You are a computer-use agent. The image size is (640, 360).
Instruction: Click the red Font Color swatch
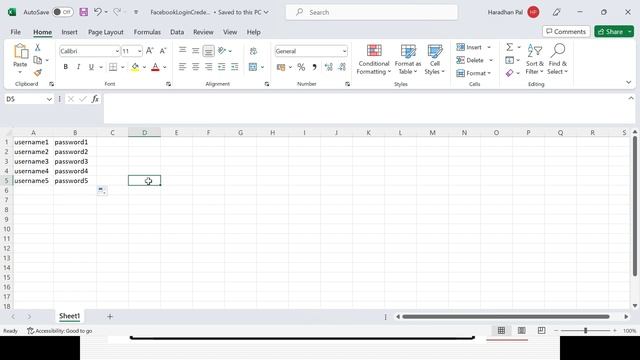155,67
